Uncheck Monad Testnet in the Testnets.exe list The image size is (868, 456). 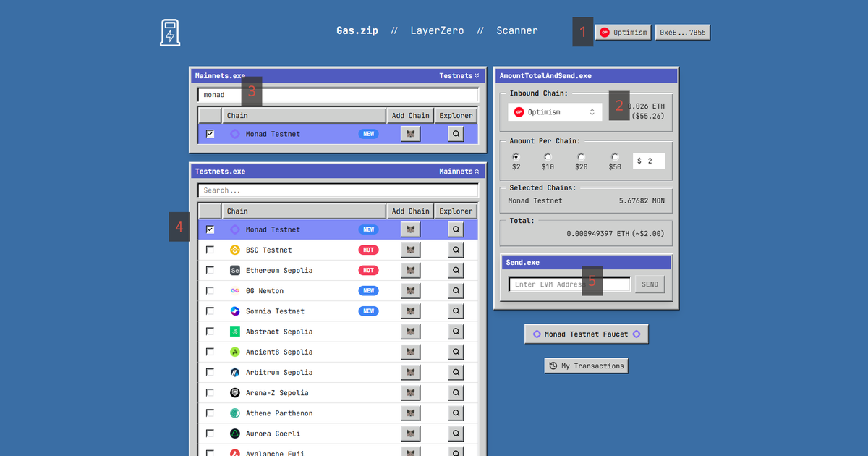210,229
